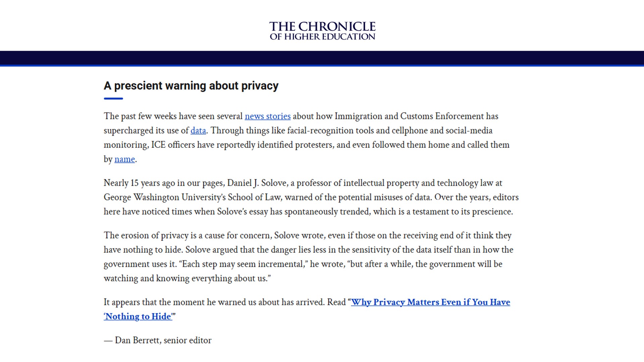The image size is (644, 362).
Task: Click the "name" hyperlink
Action: pos(124,159)
